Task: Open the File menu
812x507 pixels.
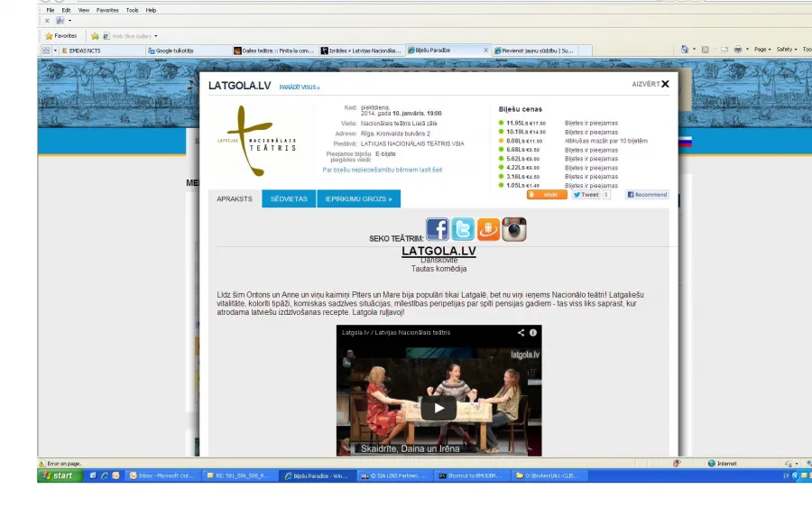Action: [51, 10]
